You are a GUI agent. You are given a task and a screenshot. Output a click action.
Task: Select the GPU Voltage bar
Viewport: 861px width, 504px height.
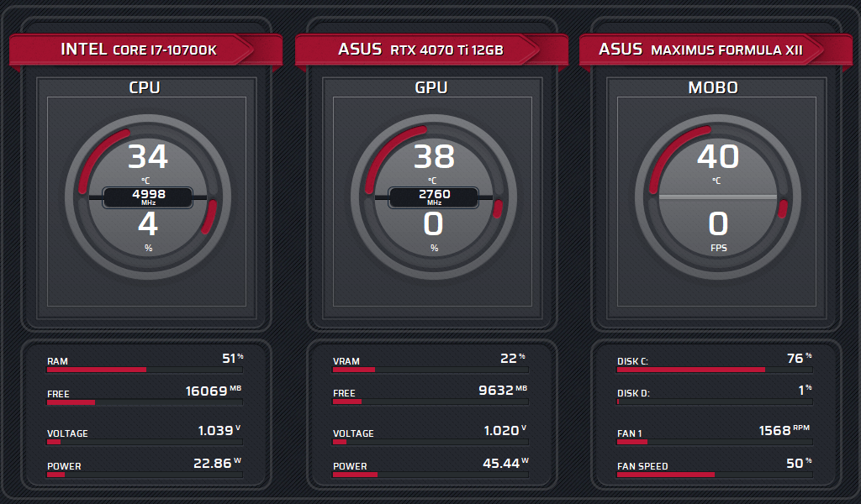pos(430,442)
